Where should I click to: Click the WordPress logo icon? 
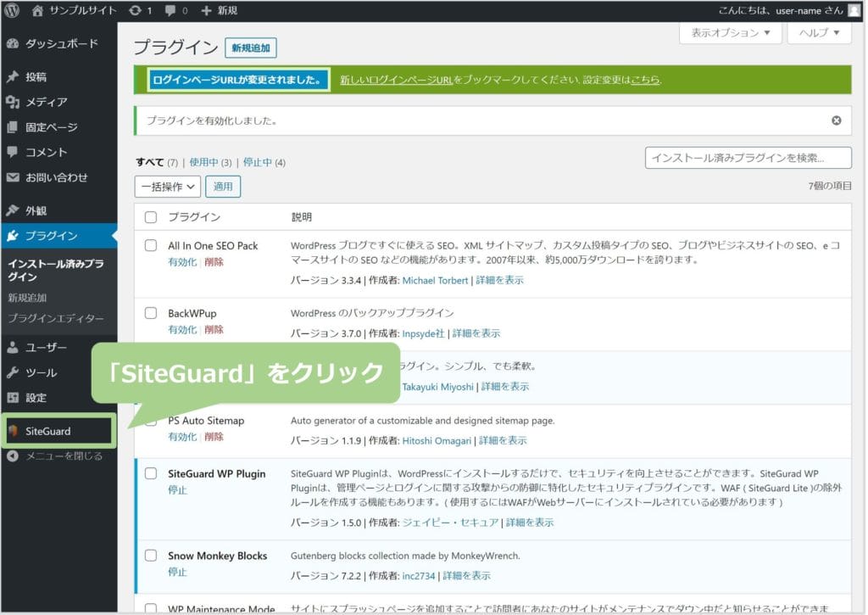12,10
